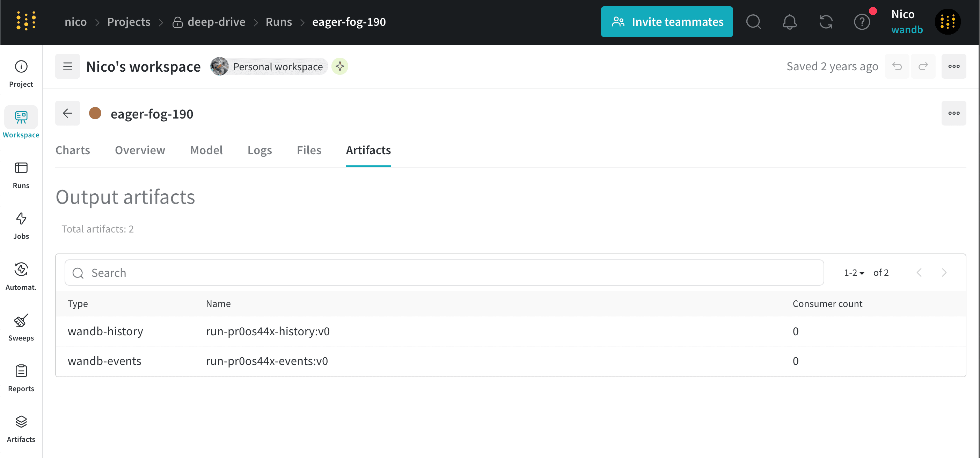Go back using the arrow beside eager-fog-190

point(67,113)
